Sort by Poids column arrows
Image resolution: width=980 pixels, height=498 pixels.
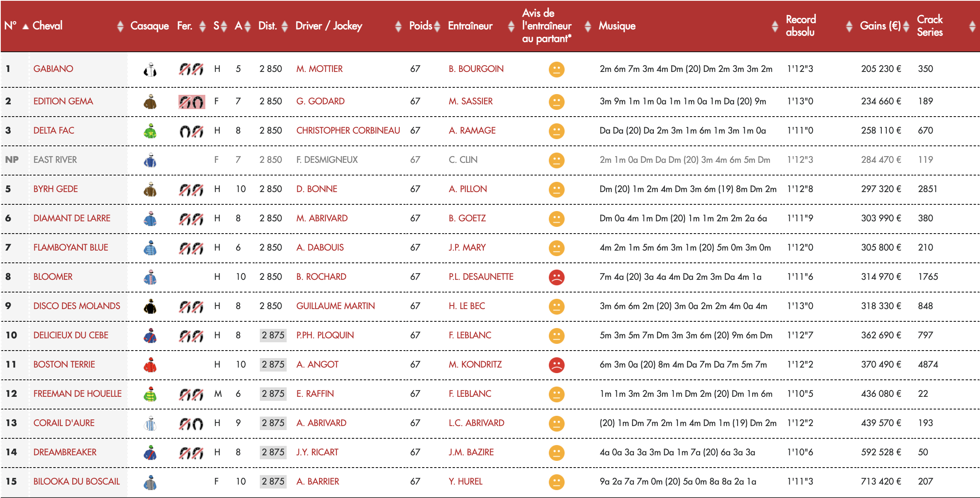pyautogui.click(x=437, y=26)
